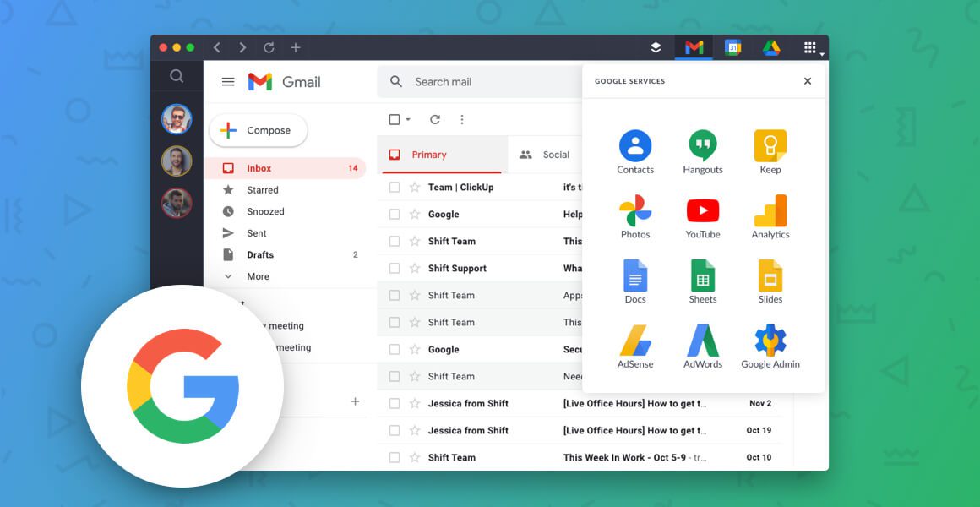
Task: Open the three-dot overflow menu above the inbox
Action: (462, 119)
